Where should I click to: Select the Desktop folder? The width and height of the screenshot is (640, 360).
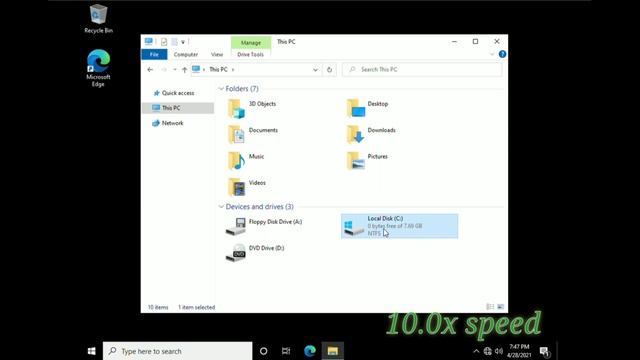click(368, 109)
